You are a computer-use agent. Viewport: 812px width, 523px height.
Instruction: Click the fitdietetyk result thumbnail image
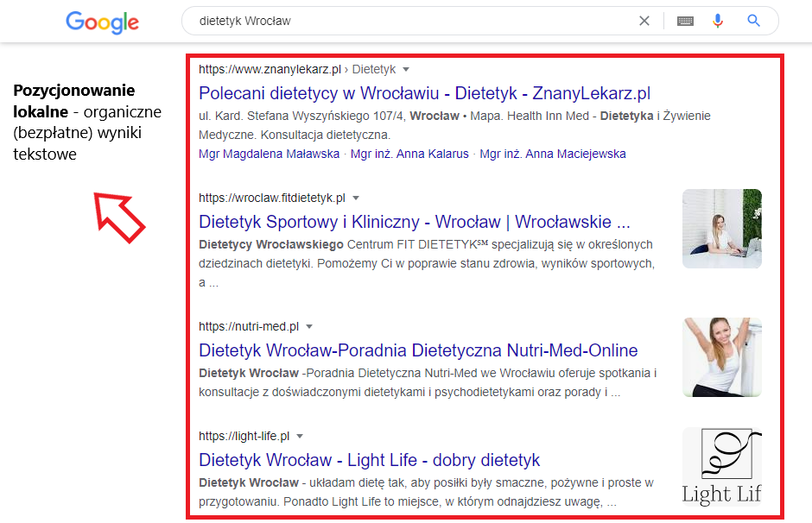(x=722, y=229)
